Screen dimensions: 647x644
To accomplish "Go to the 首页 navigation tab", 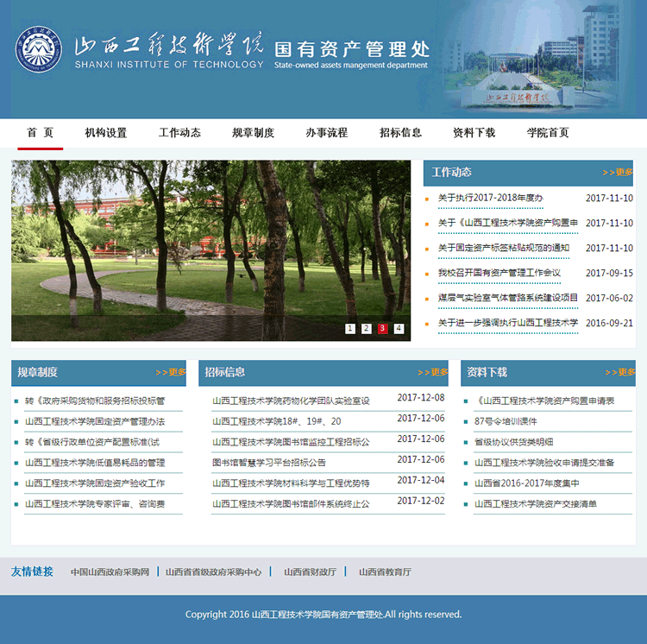I will pyautogui.click(x=40, y=133).
